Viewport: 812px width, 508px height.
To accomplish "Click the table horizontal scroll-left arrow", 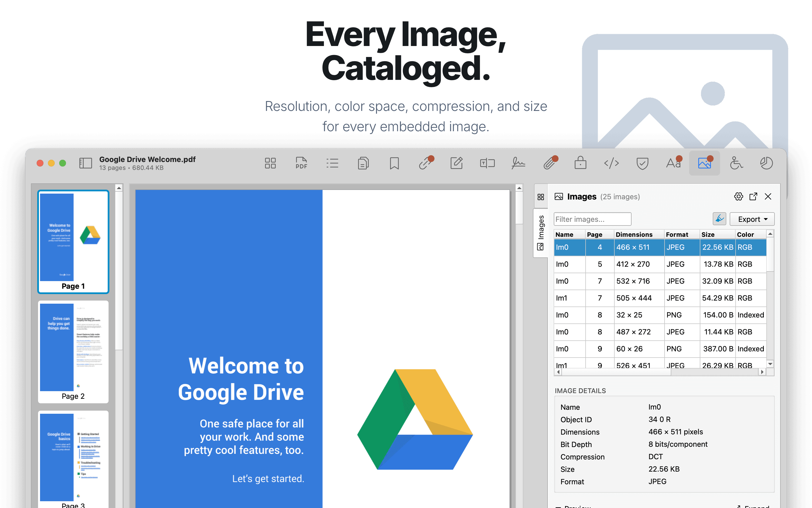I will tap(558, 372).
